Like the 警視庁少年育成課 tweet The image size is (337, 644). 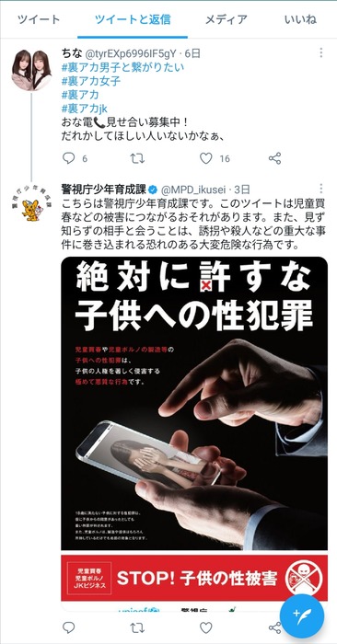206,627
